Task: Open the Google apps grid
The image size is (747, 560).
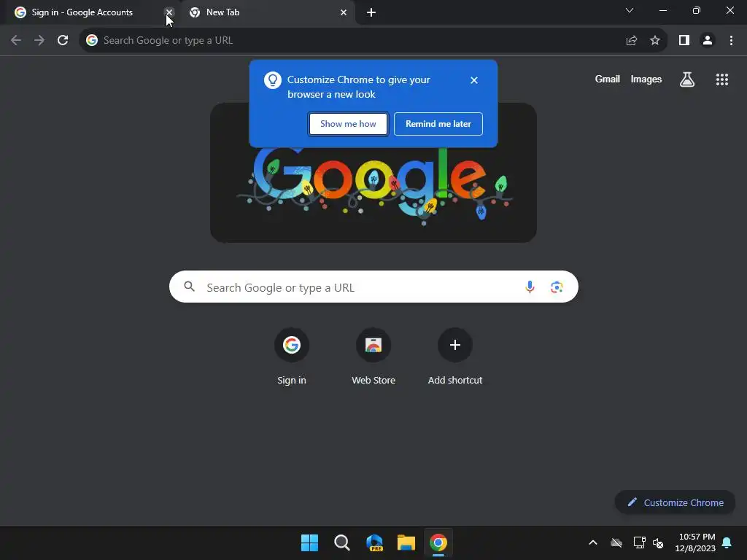Action: pyautogui.click(x=722, y=79)
